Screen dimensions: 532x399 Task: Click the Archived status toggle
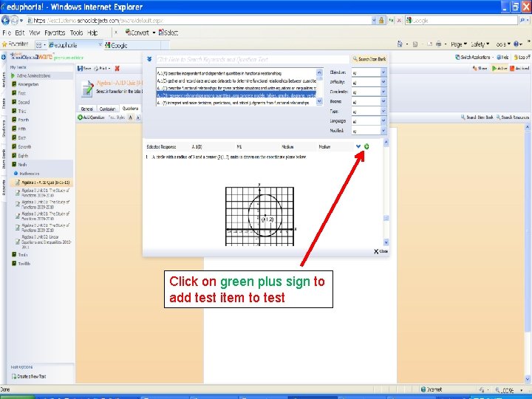(x=519, y=69)
